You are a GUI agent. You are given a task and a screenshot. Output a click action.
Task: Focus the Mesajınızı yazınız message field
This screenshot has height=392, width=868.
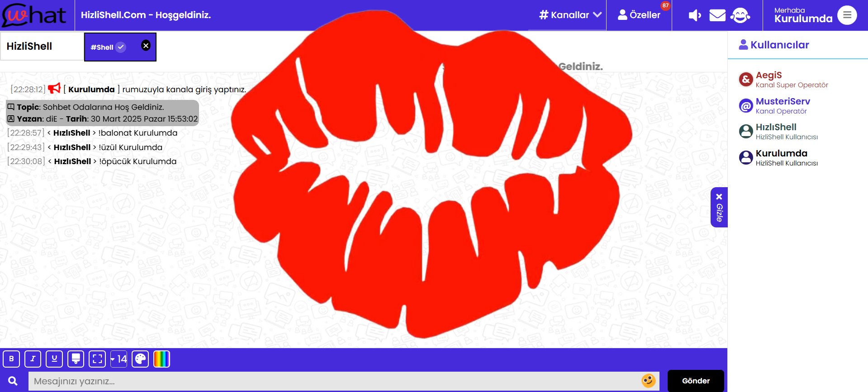pos(344,381)
